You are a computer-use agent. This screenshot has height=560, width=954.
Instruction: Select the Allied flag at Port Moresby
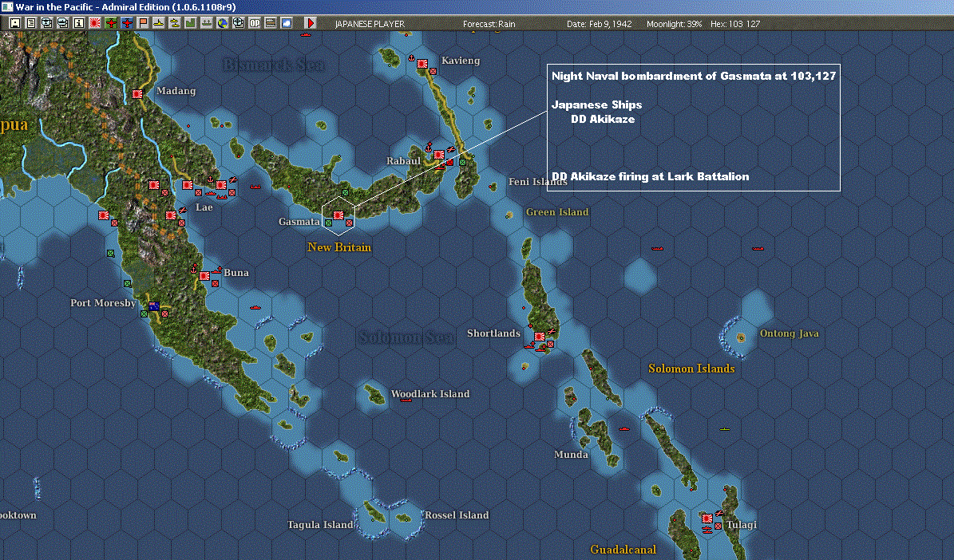(154, 306)
